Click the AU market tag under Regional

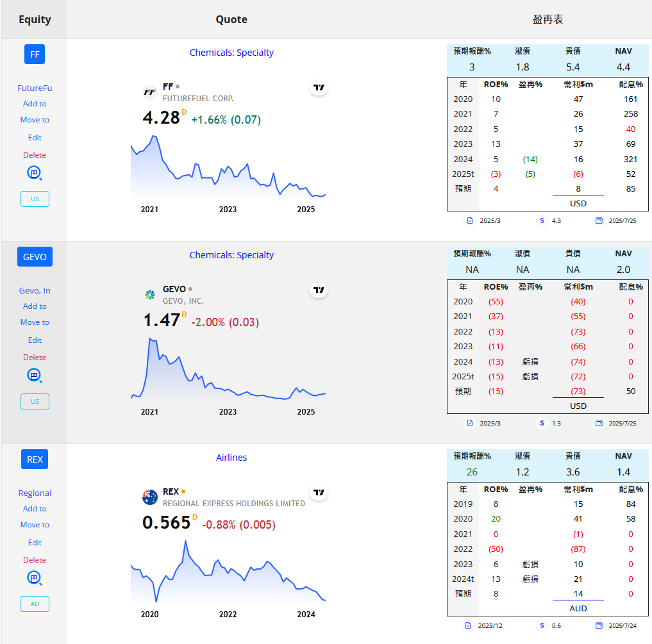pos(35,604)
